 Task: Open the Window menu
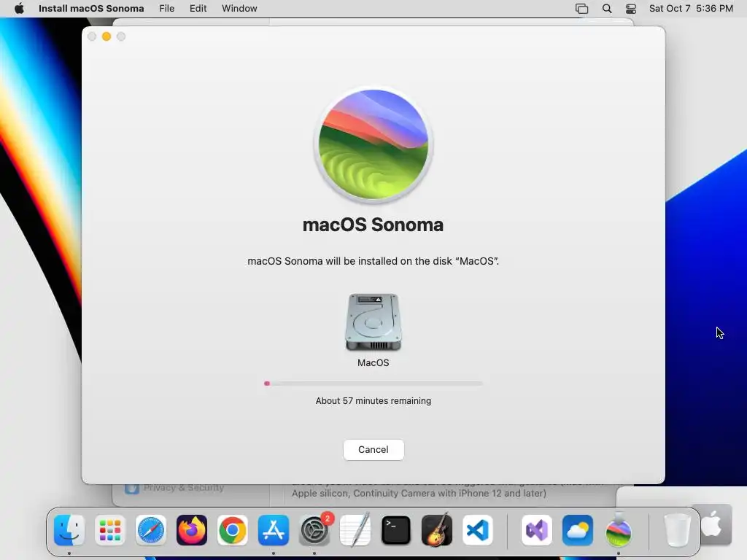coord(239,9)
